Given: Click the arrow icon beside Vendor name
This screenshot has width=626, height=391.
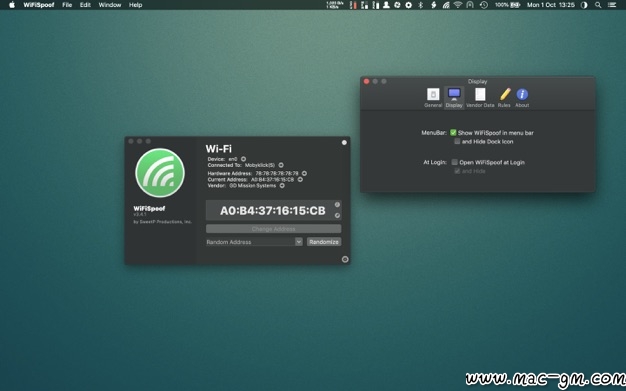Looking at the screenshot, I should click(282, 186).
